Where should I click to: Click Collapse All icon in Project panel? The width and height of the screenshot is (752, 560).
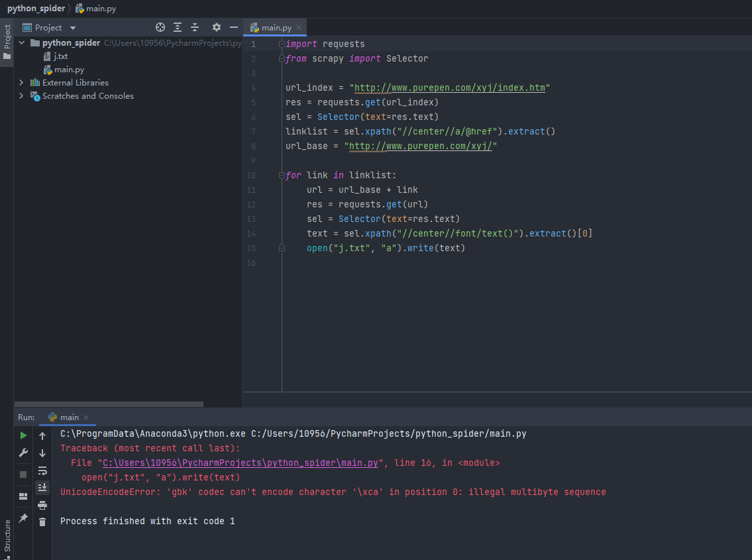[x=195, y=27]
